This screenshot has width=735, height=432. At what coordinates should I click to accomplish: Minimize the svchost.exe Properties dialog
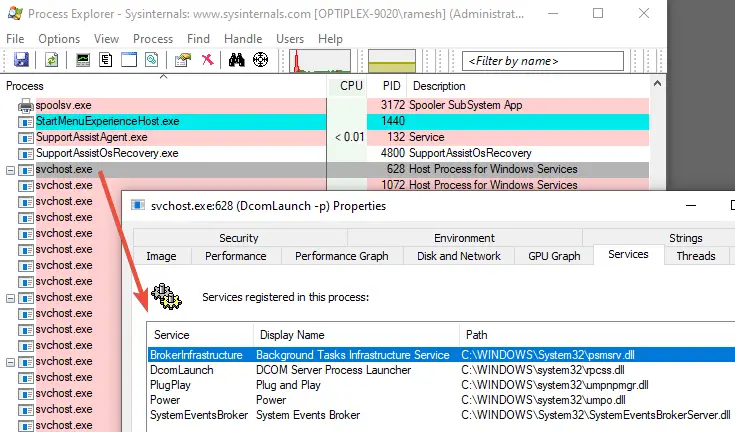point(690,206)
